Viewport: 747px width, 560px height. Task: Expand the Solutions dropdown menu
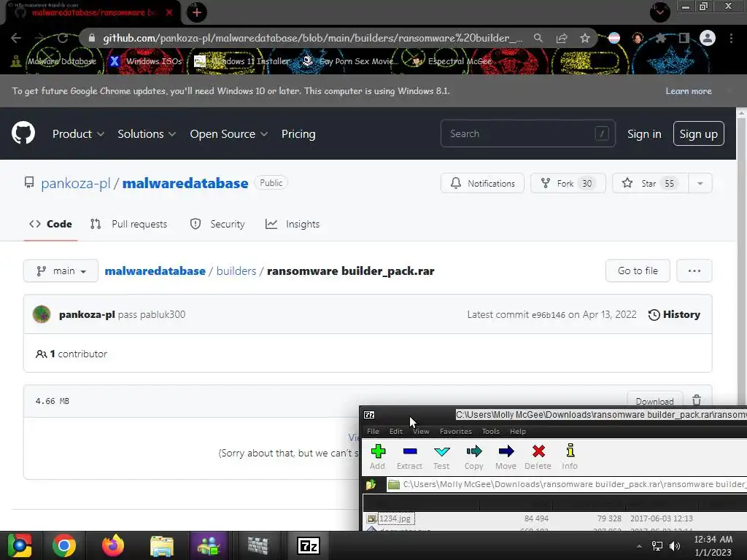point(147,134)
